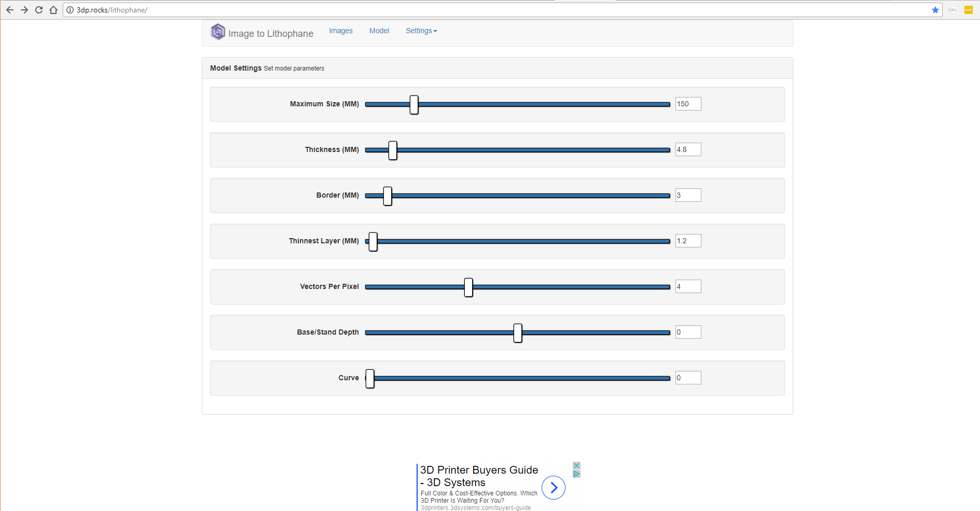Switch to the Model tab
This screenshot has width=980, height=511.
tap(379, 31)
